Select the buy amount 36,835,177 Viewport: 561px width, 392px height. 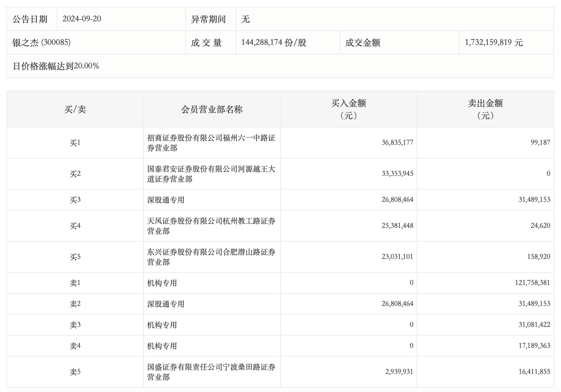(x=397, y=143)
